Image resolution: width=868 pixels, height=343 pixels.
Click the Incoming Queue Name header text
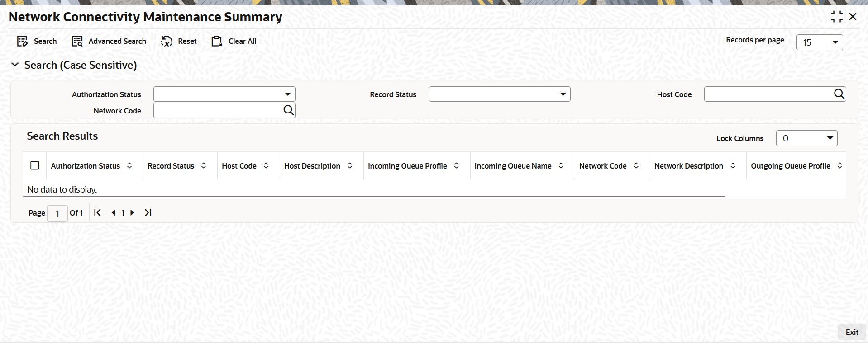pos(513,166)
